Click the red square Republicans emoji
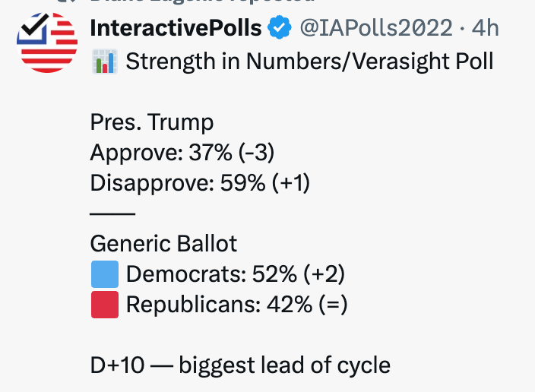Viewport: 535px width, 392px height. (x=105, y=305)
